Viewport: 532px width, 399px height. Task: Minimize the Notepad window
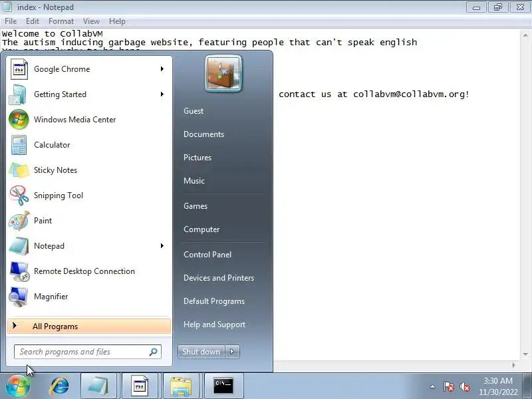[x=476, y=7]
